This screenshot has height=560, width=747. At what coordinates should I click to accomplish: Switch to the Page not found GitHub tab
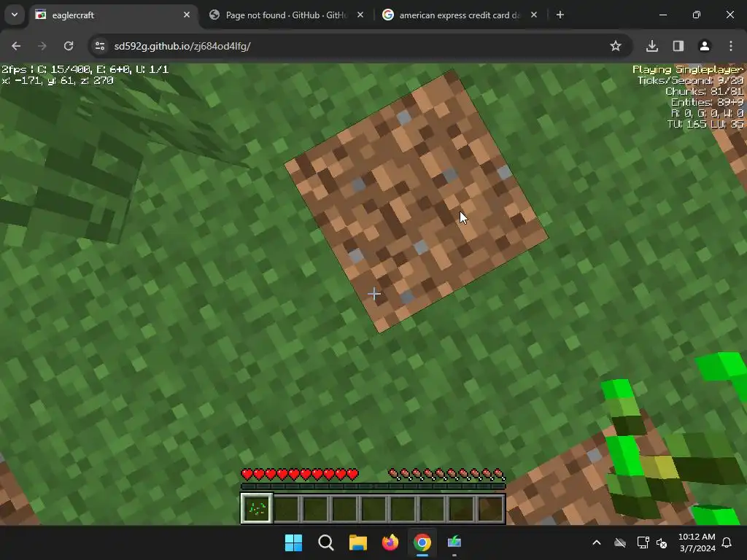point(286,15)
